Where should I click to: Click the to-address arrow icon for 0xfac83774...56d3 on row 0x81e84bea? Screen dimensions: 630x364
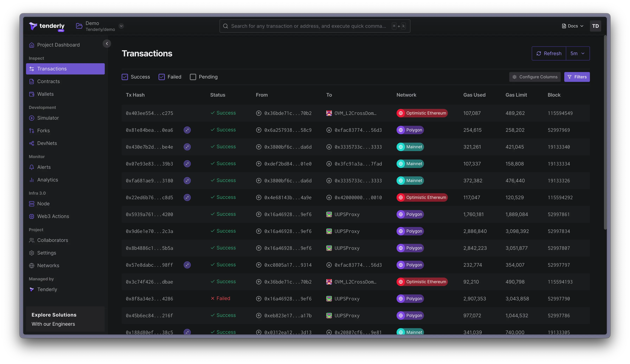pyautogui.click(x=329, y=130)
